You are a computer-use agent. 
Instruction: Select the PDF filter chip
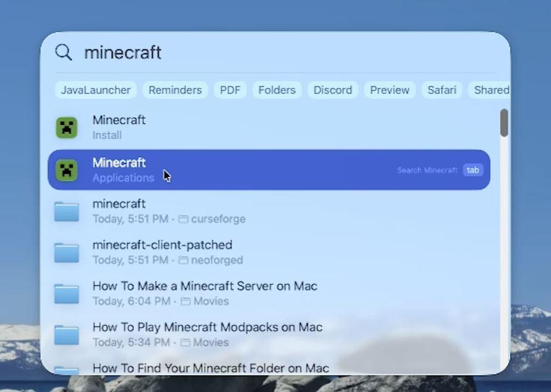230,90
